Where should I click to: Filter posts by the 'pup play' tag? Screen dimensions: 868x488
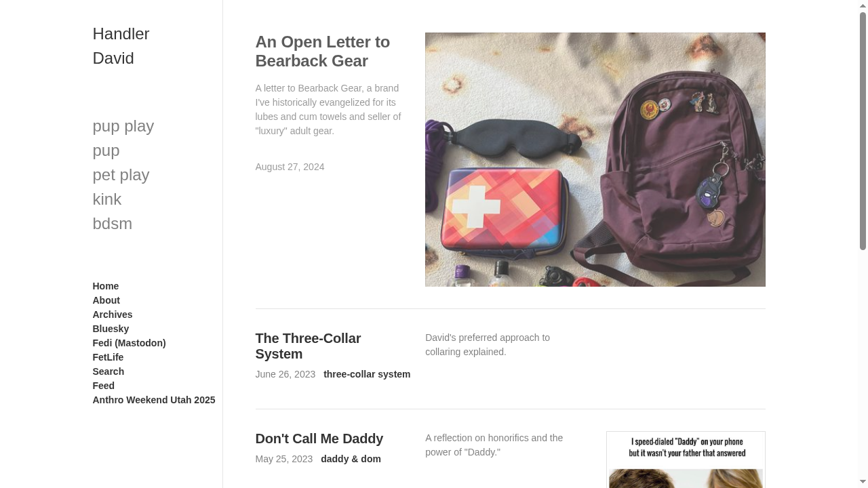coord(123,126)
